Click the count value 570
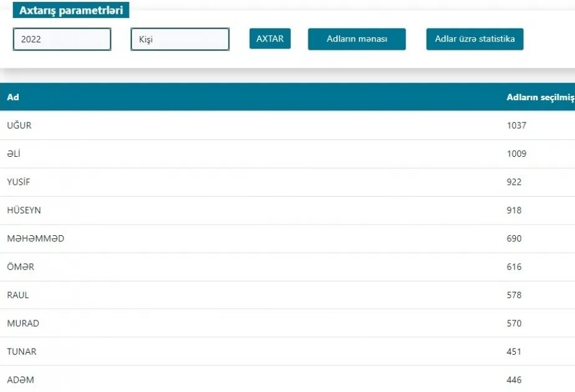The height and width of the screenshot is (392, 575). pyautogui.click(x=514, y=323)
